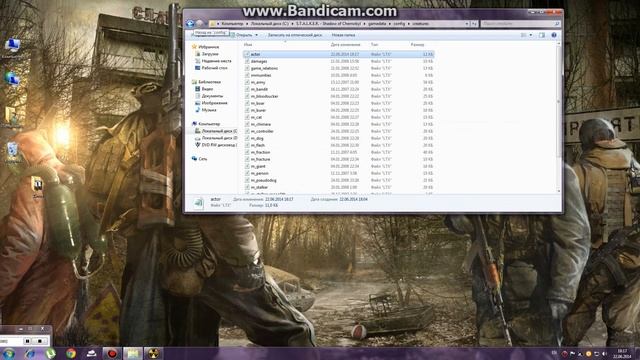Click the file list vertical scrollbar
The height and width of the screenshot is (360, 640).
pyautogui.click(x=559, y=118)
